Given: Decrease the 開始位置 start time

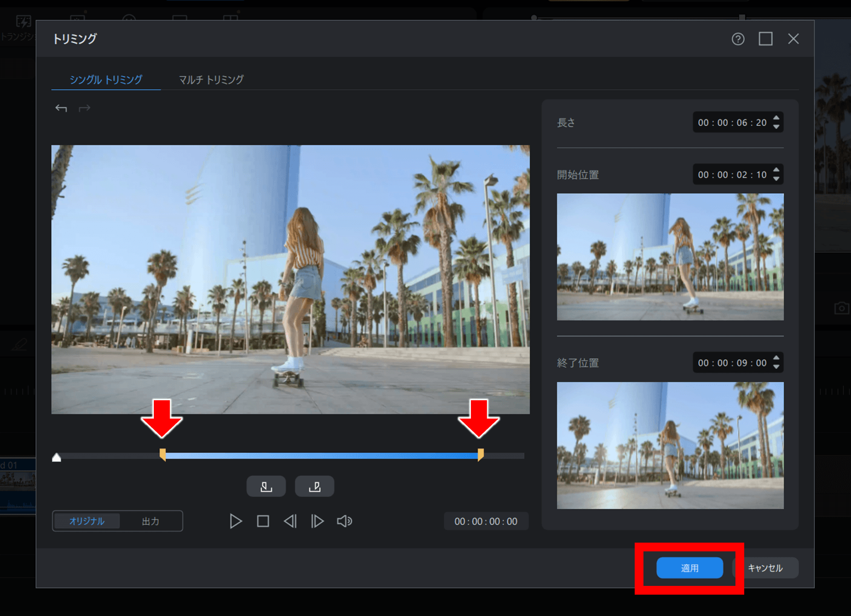Looking at the screenshot, I should (x=776, y=179).
